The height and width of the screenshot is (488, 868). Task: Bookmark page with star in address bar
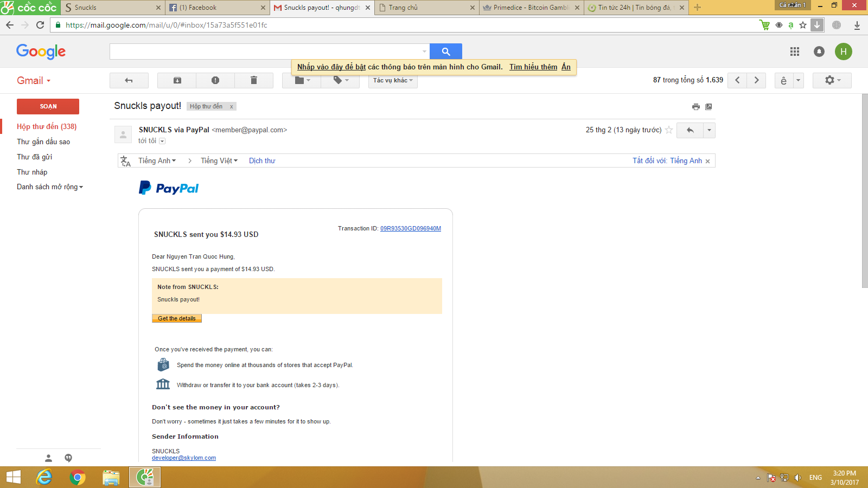803,25
